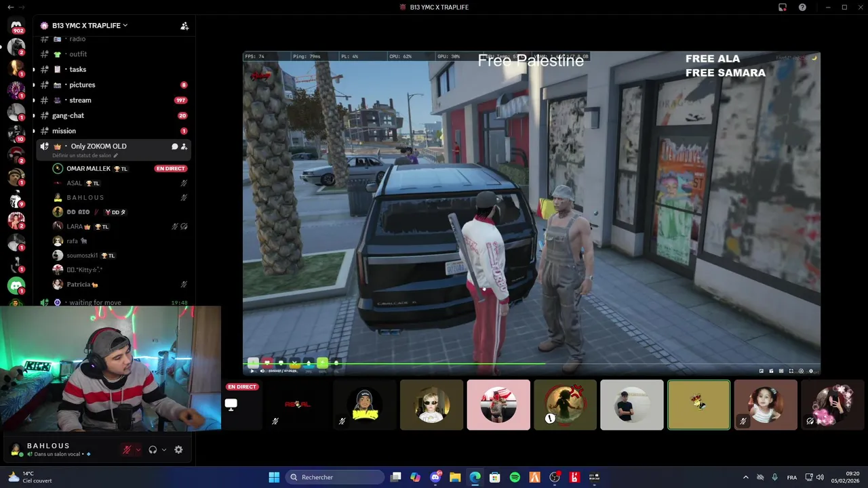Click Définir un statut de salon link

pos(81,156)
